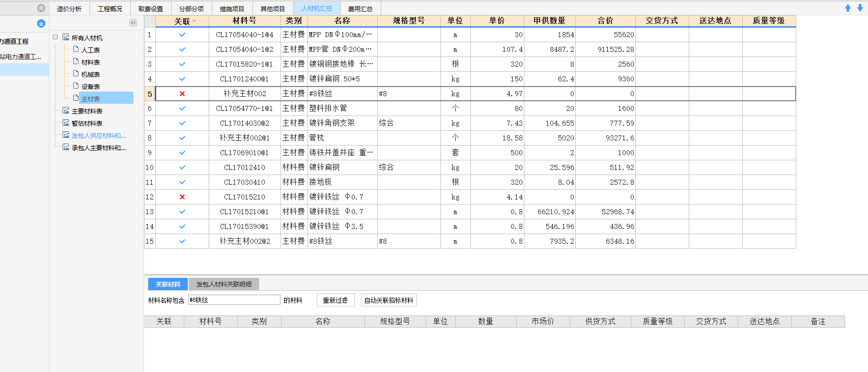Viewport: 868px width, 372px height.
Task: Click the 发包人供应材料和 report icon
Action: (x=66, y=135)
